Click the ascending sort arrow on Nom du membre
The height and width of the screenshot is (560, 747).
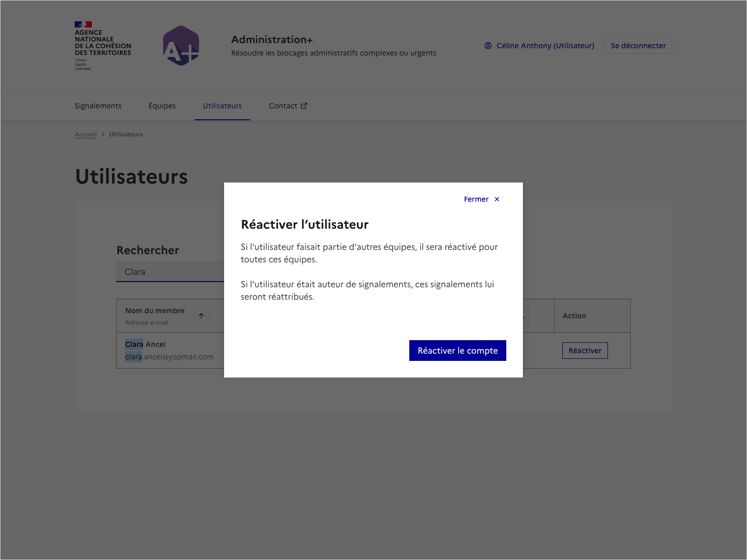click(201, 315)
